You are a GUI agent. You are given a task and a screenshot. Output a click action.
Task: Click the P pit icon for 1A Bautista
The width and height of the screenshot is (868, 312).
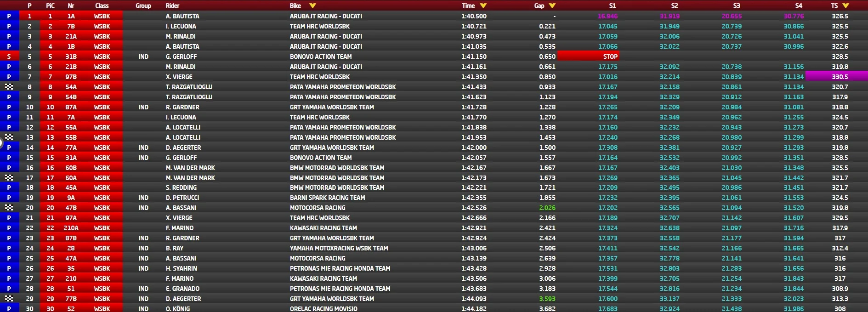pos(9,16)
